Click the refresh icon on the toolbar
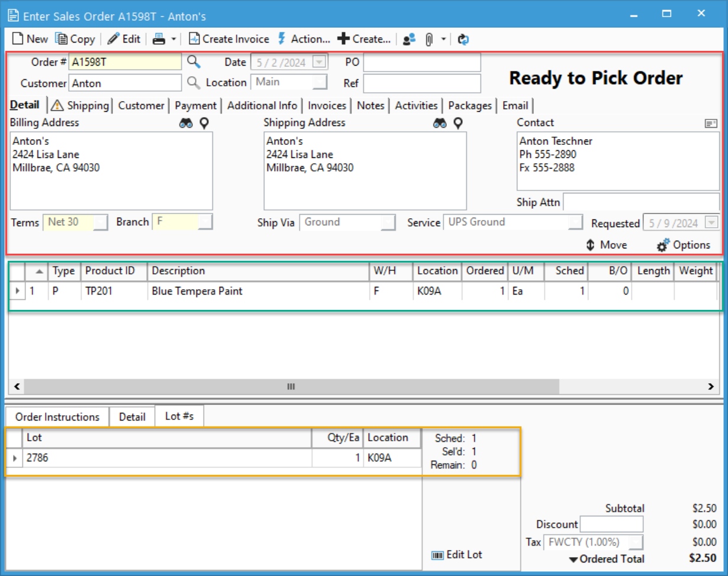This screenshot has width=728, height=576. click(x=463, y=39)
